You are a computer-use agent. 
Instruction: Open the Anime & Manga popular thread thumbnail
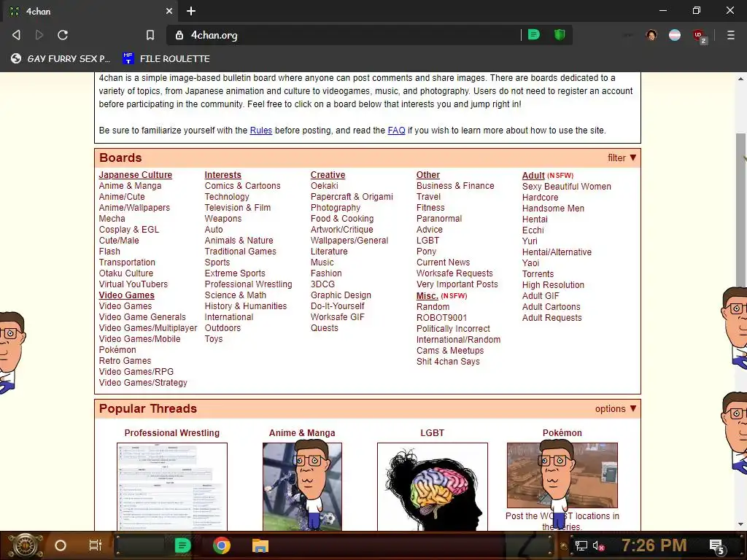tap(302, 486)
